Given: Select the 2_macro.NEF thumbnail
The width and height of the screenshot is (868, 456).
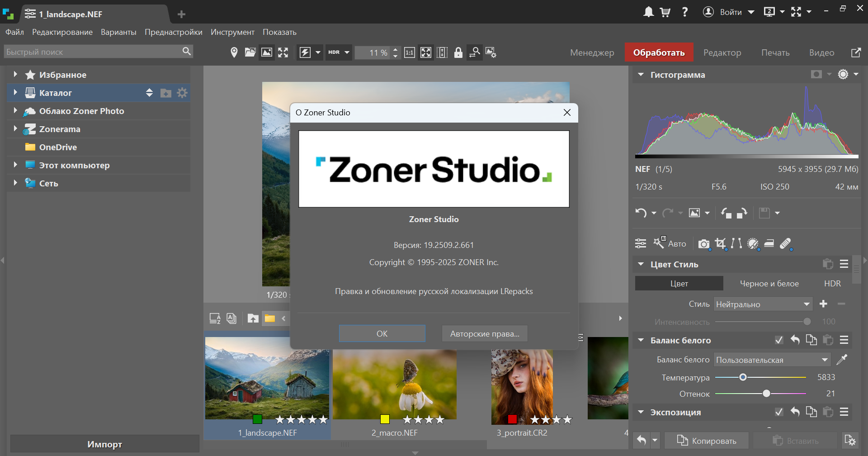Looking at the screenshot, I should point(394,385).
